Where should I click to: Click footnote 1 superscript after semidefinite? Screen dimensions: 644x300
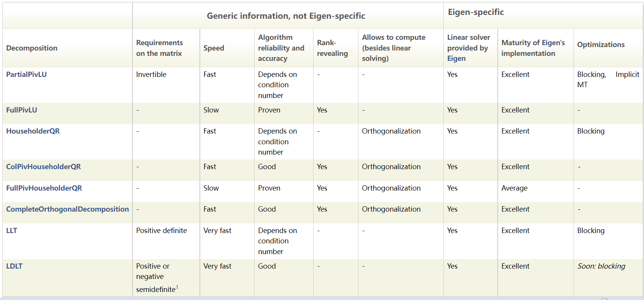(x=177, y=287)
